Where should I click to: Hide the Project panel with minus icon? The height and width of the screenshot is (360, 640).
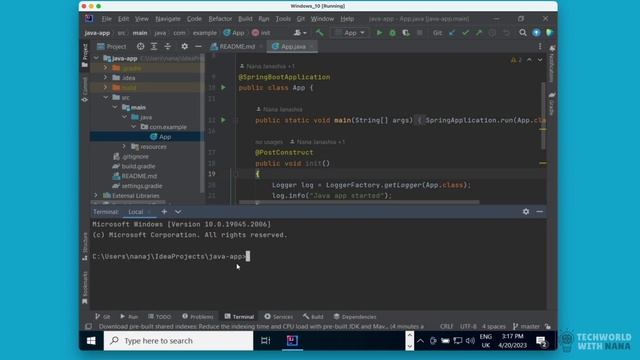[198, 47]
